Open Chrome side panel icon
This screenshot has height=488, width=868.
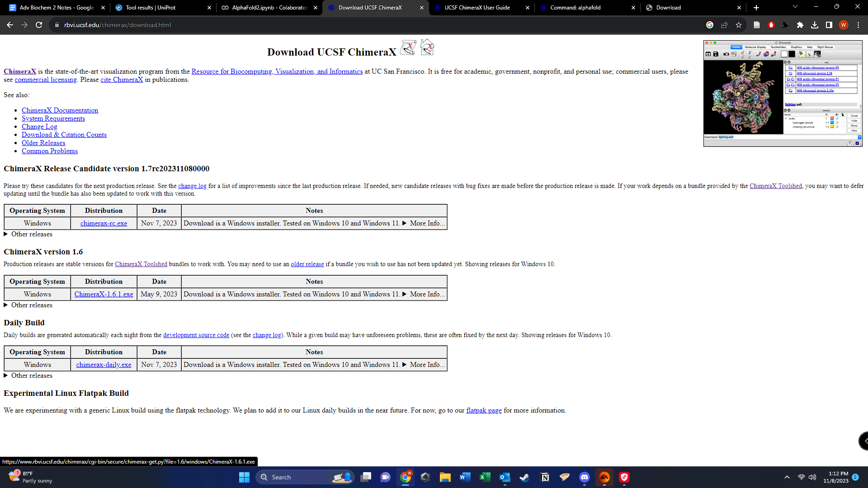[x=829, y=25]
